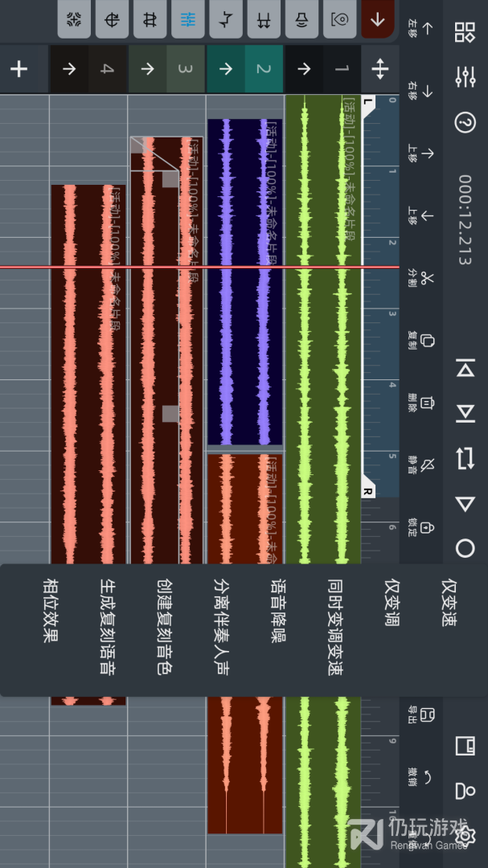Click the R loop end marker on ruler
Viewport: 488px width, 868px height.
point(368,491)
